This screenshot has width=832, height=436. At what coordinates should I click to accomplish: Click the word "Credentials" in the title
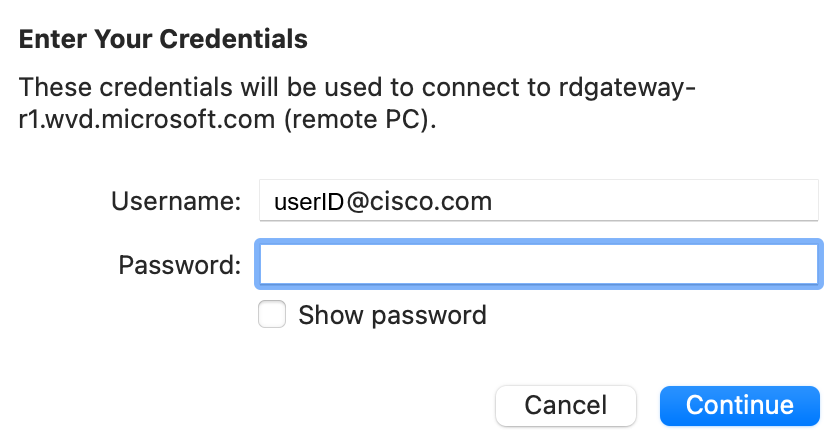pyautogui.click(x=239, y=40)
